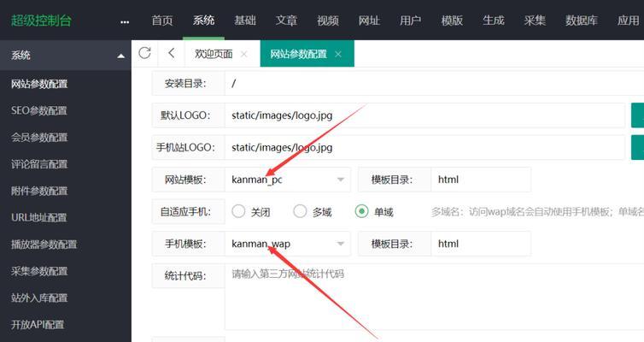This screenshot has width=644, height=342.
Task: Click 模板目录 field next to 网站模板
Action: (481, 180)
